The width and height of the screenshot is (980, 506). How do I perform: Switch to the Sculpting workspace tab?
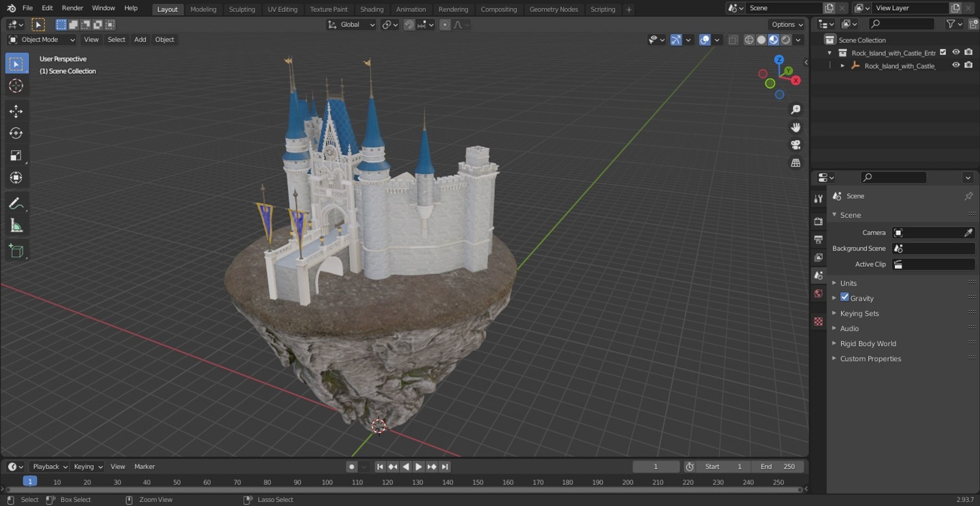coord(242,9)
